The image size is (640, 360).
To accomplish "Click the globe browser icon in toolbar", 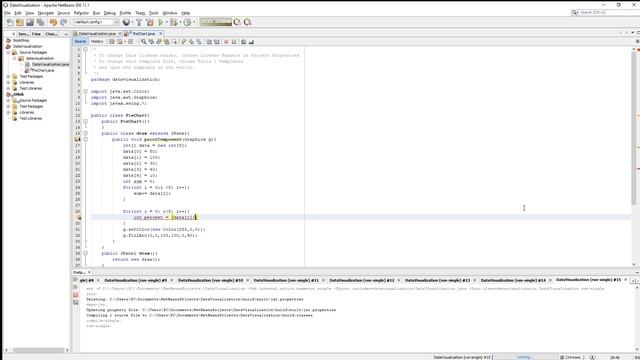I will coord(126,22).
